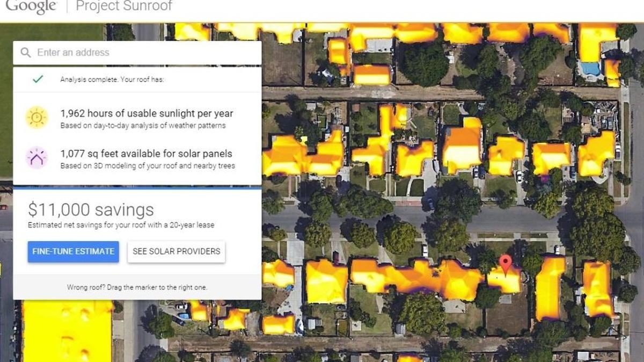The height and width of the screenshot is (362, 644).
Task: Click the search magnifier icon
Action: coord(25,53)
